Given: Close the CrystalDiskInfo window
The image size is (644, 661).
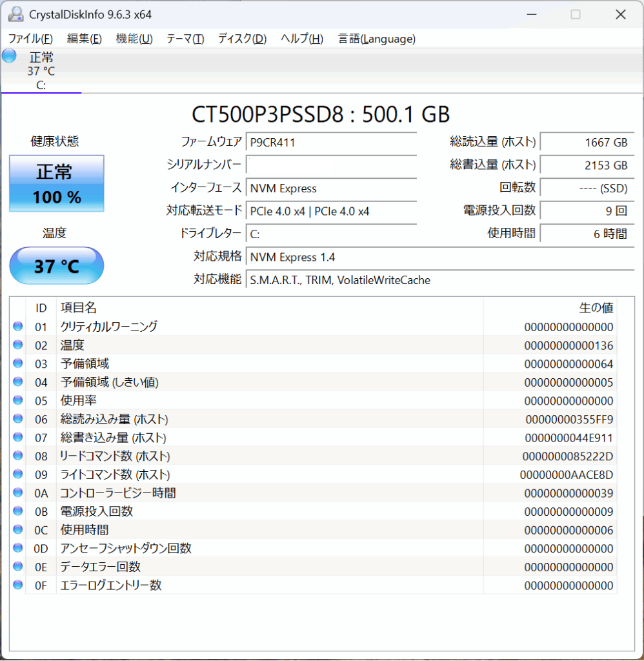Looking at the screenshot, I should (620, 14).
